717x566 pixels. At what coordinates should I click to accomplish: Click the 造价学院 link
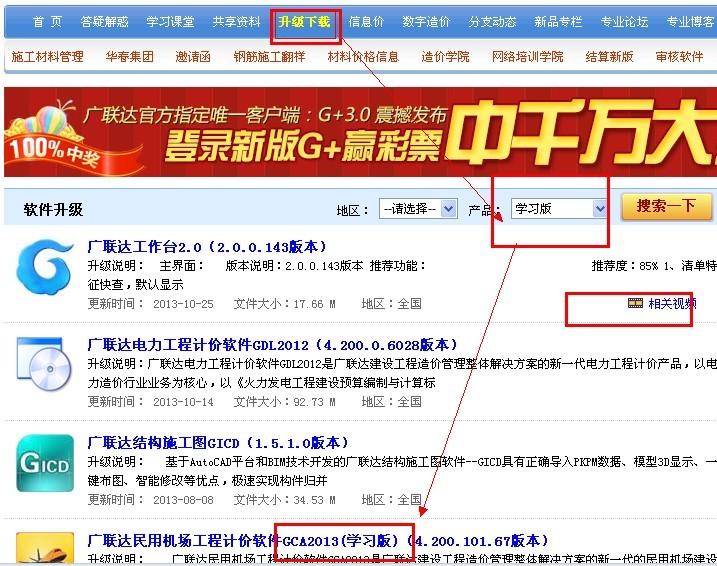[x=445, y=57]
